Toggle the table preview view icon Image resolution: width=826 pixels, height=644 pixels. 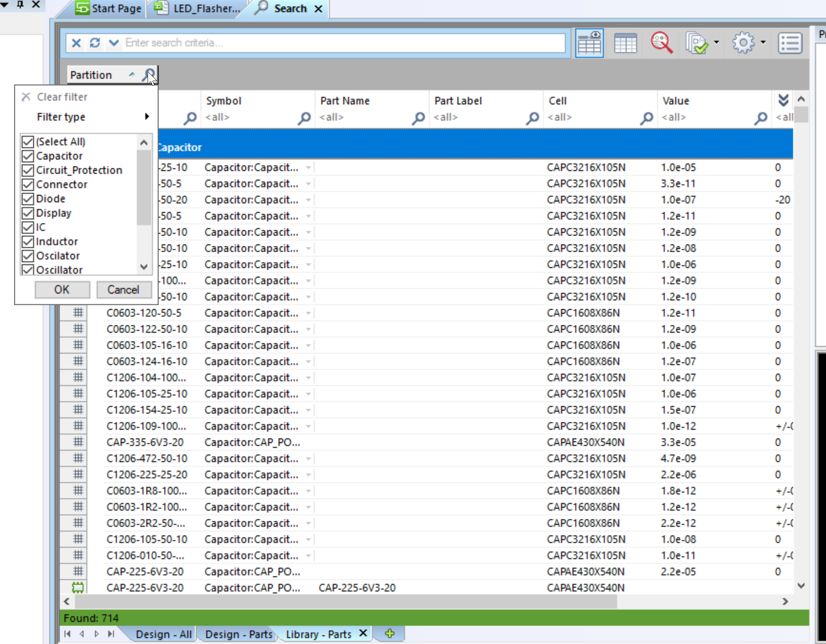click(x=589, y=43)
